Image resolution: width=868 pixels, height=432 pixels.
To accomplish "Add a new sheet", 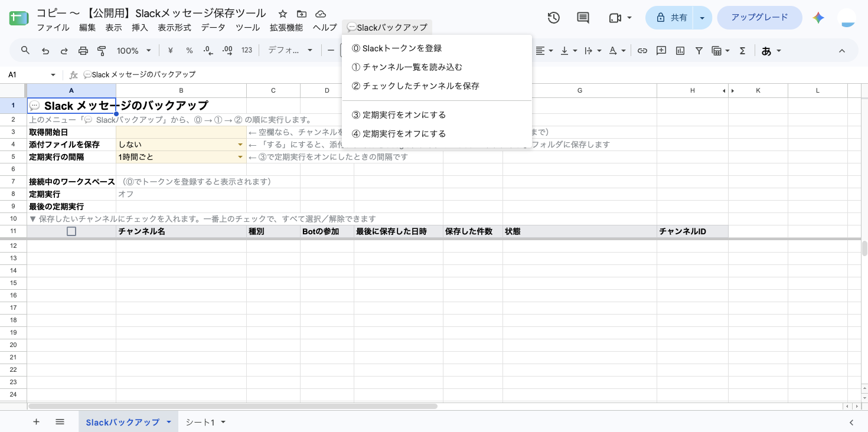I will (x=36, y=422).
